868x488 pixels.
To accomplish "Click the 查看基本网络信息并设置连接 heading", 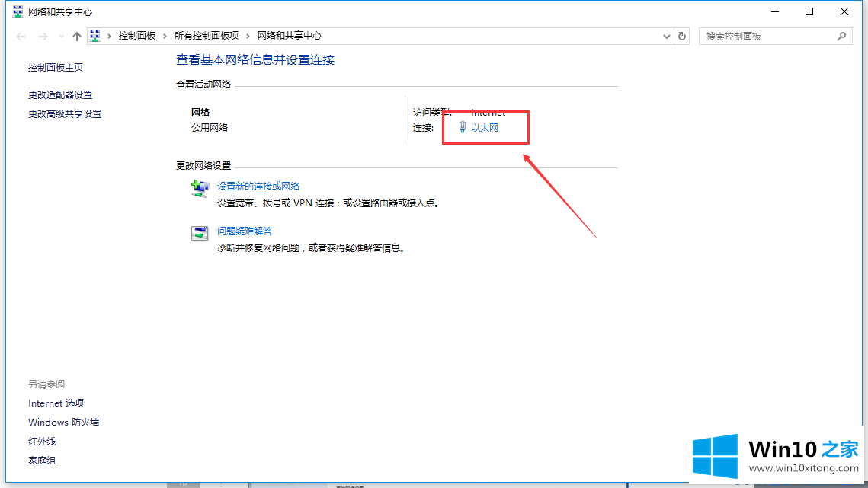I will click(x=255, y=59).
